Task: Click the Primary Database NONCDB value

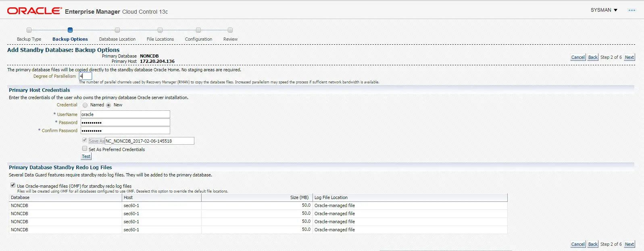Action: (149, 56)
